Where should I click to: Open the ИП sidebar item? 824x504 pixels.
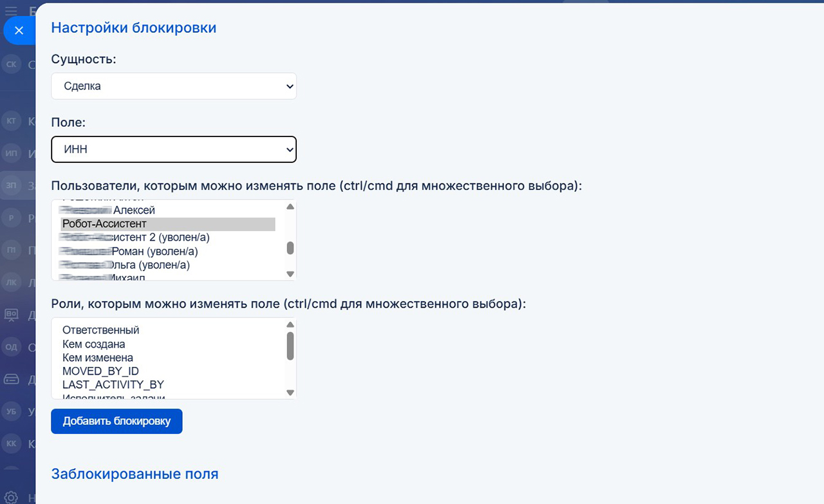(11, 154)
